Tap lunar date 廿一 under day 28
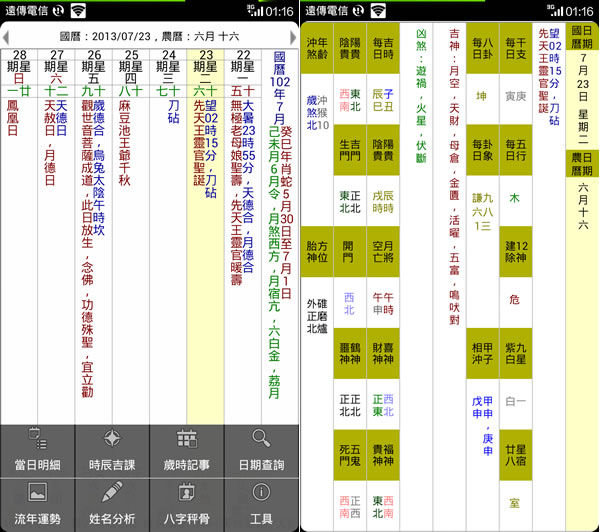The height and width of the screenshot is (532, 600). click(19, 91)
